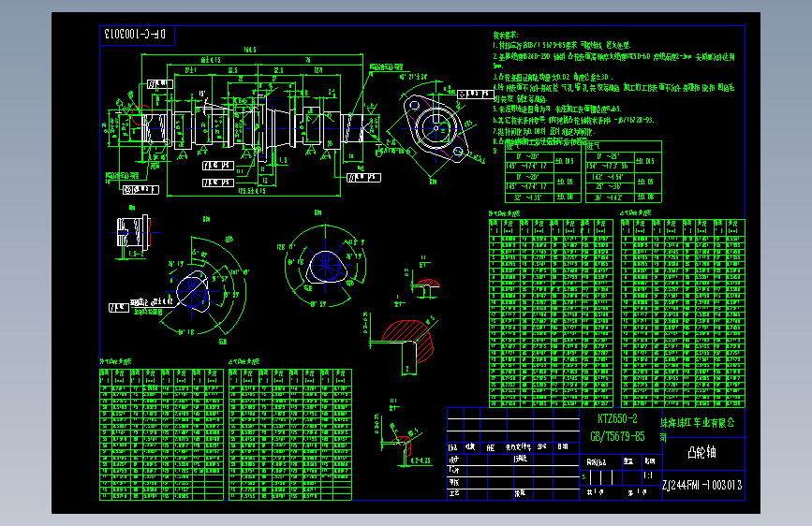Click the red circle callout on shaft end
Screen dimensions: 812x526
point(140,115)
